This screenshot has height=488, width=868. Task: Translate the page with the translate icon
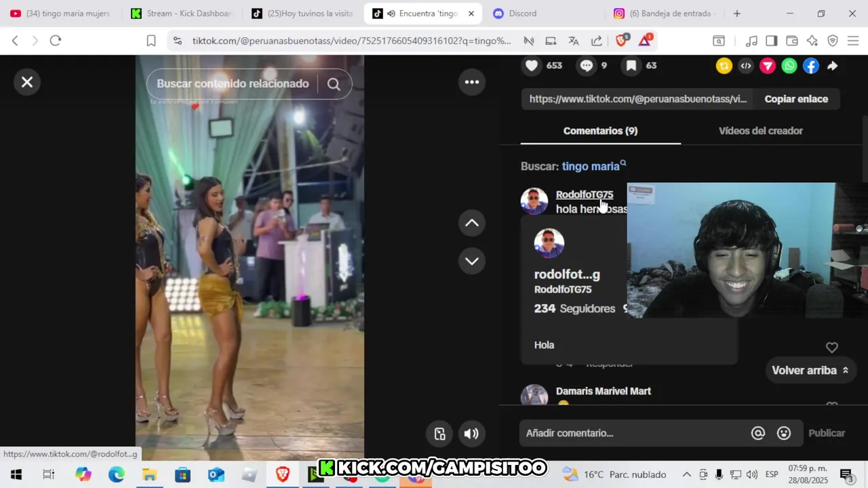click(x=574, y=41)
